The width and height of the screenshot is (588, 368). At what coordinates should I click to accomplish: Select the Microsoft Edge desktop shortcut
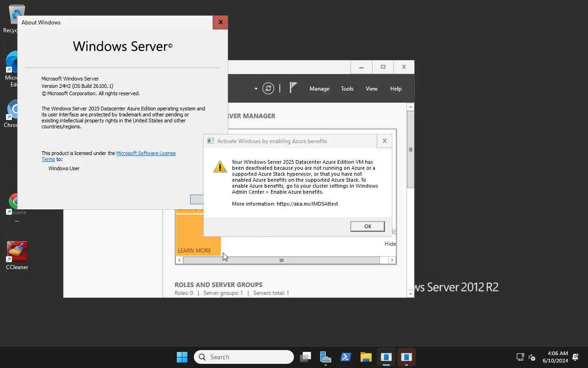click(x=11, y=69)
